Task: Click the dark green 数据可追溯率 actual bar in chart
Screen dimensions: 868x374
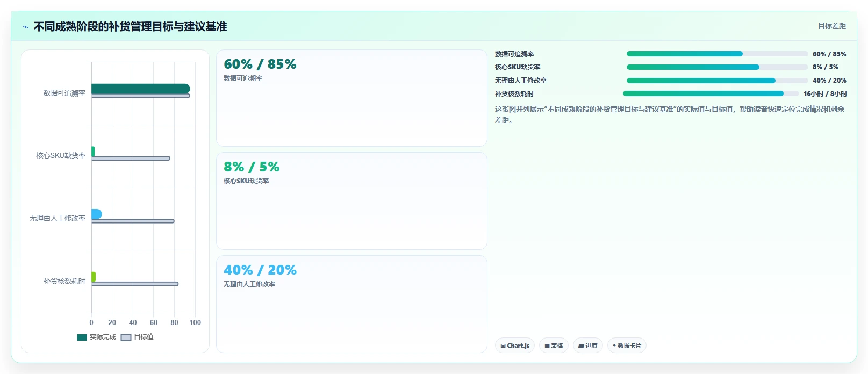Action: click(x=140, y=89)
